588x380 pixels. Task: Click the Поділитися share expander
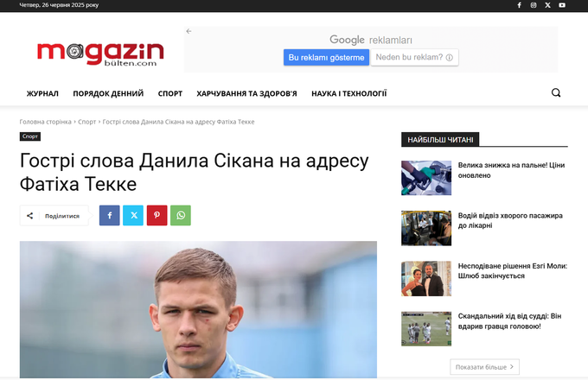(x=54, y=216)
